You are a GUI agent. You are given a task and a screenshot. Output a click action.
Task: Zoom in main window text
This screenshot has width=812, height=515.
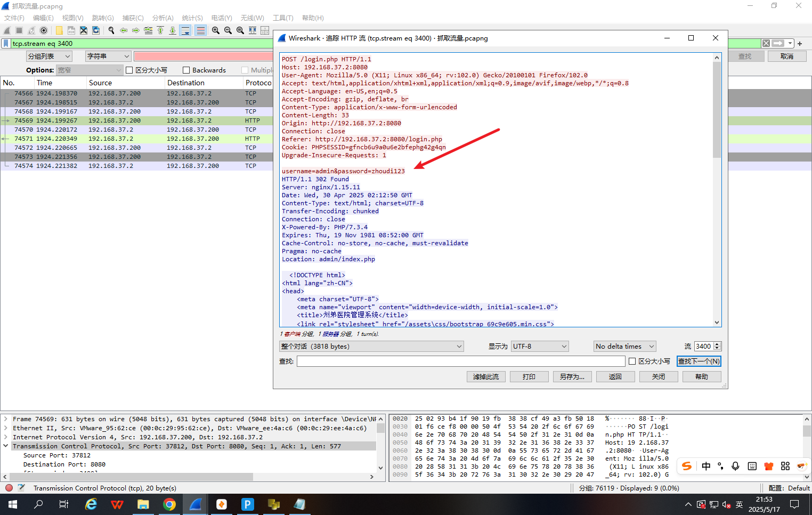[x=216, y=30]
